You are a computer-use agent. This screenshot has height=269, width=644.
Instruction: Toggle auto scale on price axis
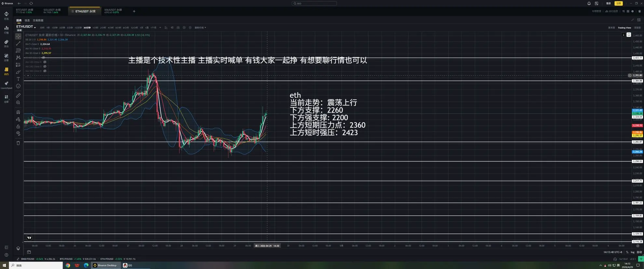click(639, 252)
